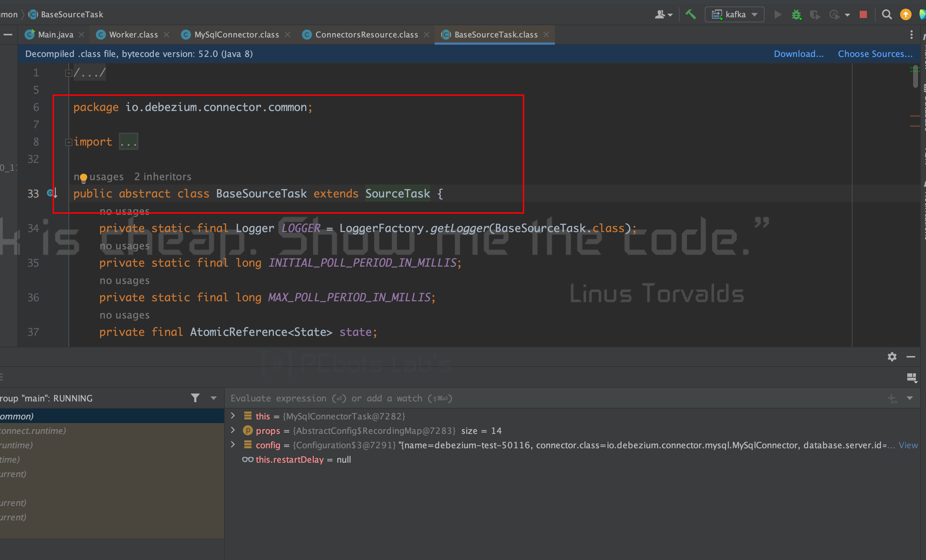The height and width of the screenshot is (560, 926).
Task: Click View link for config value
Action: tap(908, 445)
